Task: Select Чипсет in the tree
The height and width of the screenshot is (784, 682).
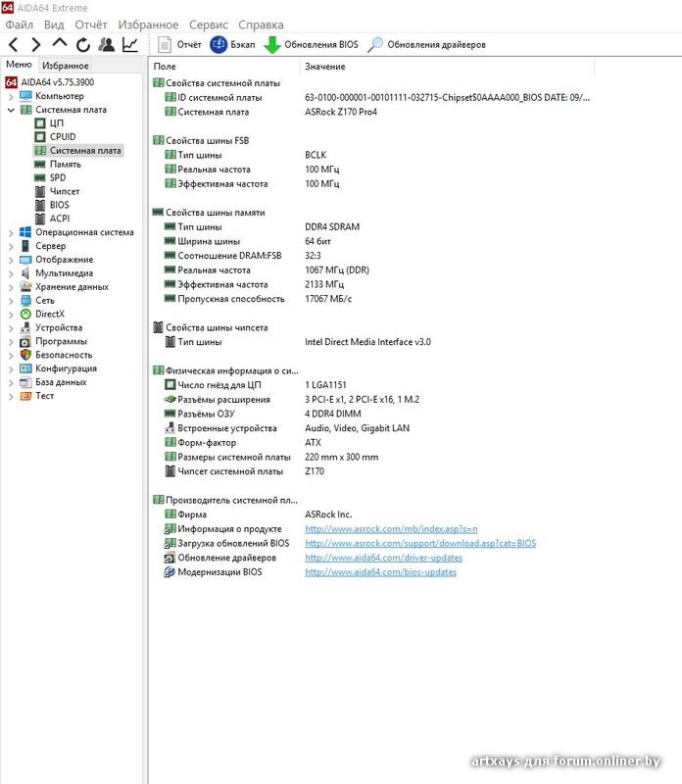Action: [x=58, y=191]
